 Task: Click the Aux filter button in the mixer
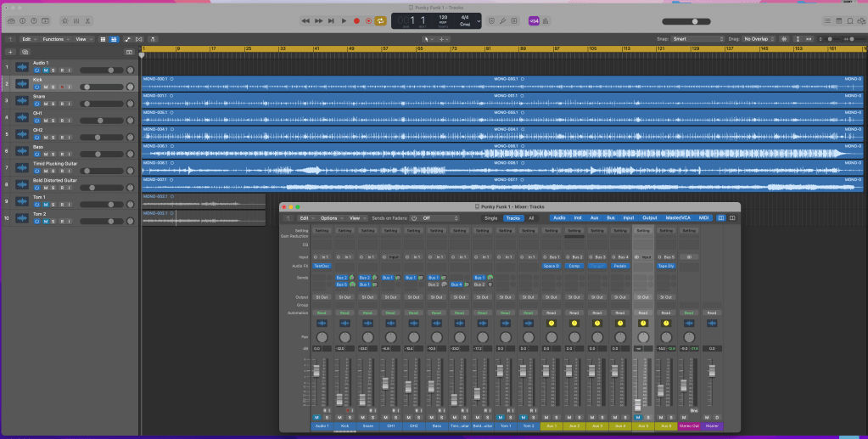tap(594, 218)
